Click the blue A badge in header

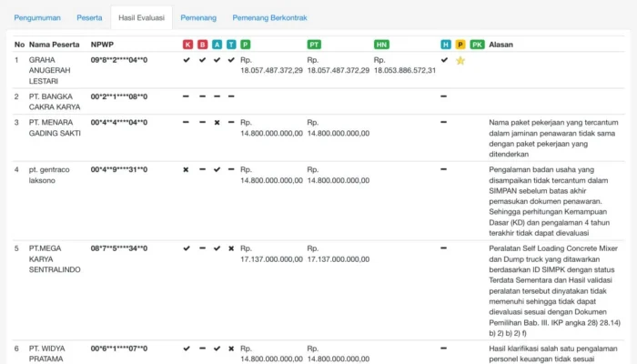pyautogui.click(x=217, y=45)
